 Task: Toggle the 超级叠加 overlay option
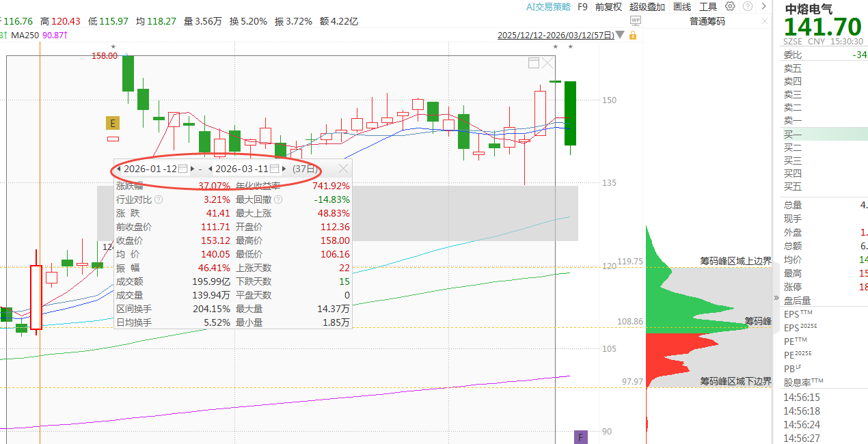click(x=647, y=7)
